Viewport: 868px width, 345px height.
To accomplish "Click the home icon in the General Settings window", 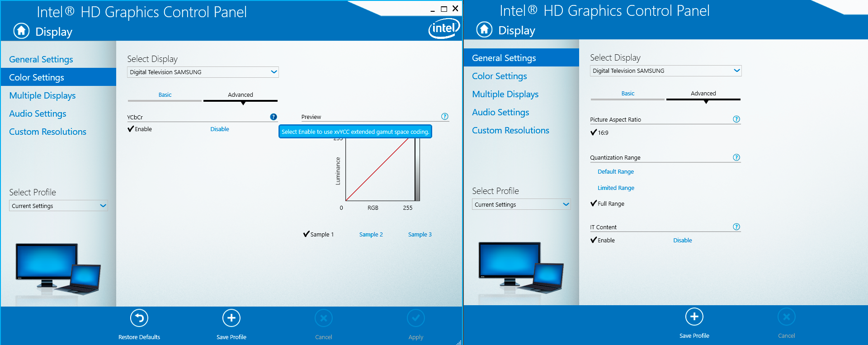I will [484, 29].
